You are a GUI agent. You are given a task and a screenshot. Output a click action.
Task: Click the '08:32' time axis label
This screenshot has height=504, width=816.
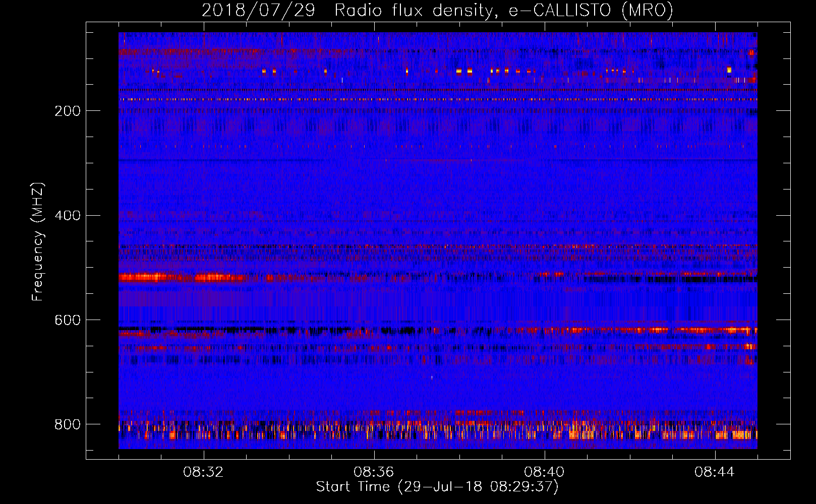[203, 472]
